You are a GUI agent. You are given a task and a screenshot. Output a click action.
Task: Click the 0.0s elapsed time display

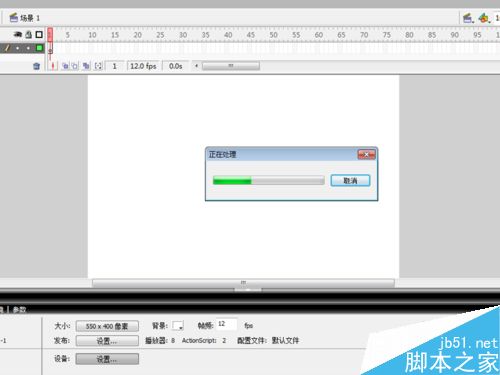tap(176, 66)
